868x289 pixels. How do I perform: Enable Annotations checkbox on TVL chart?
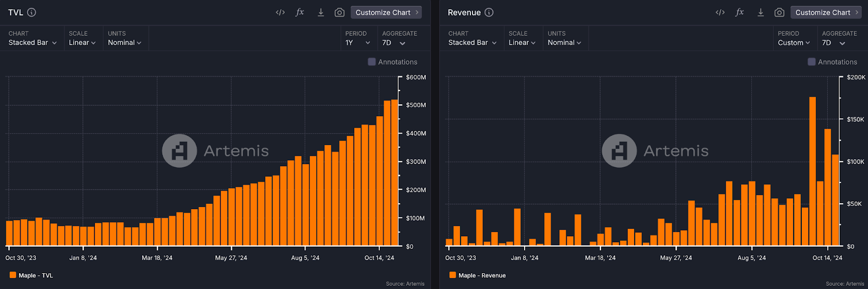click(372, 62)
